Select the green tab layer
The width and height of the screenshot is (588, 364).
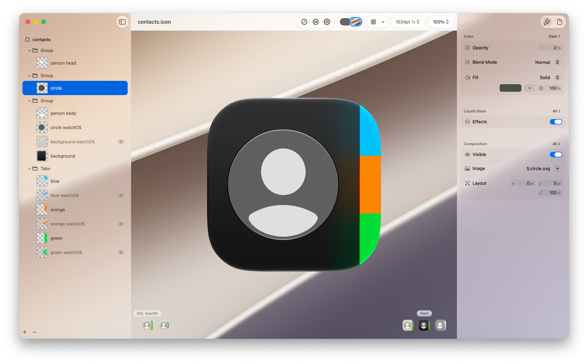(75, 238)
